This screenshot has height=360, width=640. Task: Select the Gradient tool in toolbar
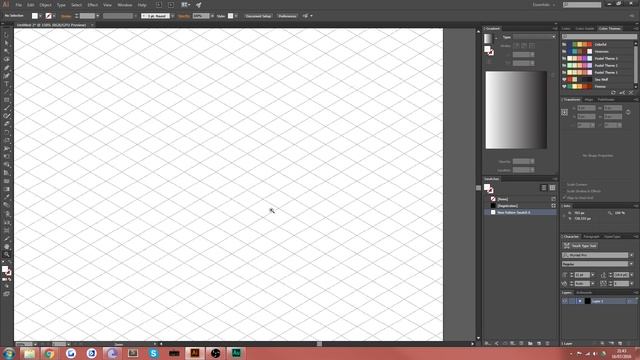6,189
